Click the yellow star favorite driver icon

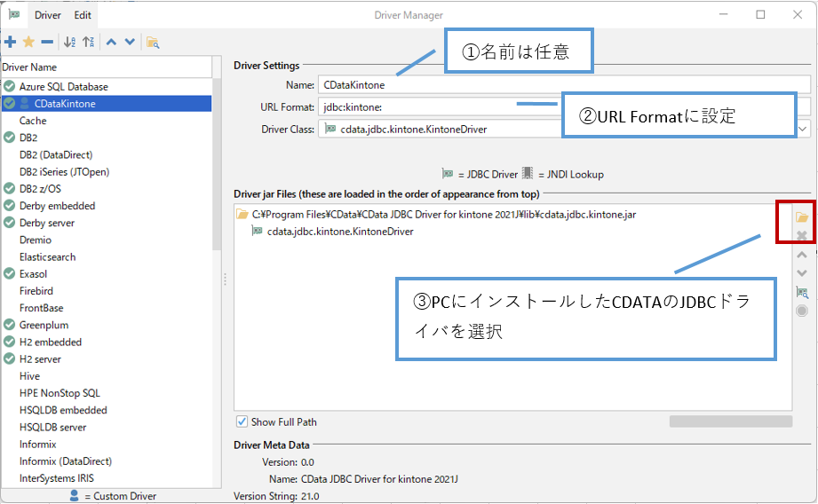(28, 42)
